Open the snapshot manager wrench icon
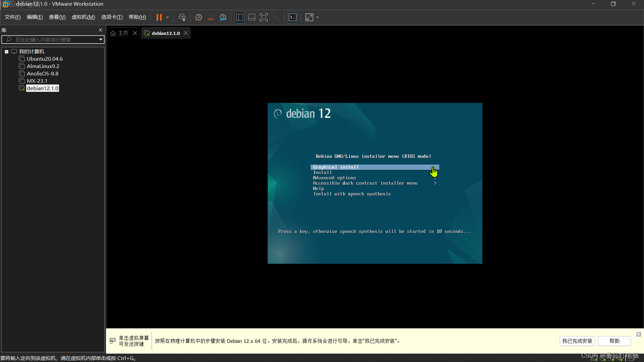Viewport: 644px width, 362px height. point(223,17)
